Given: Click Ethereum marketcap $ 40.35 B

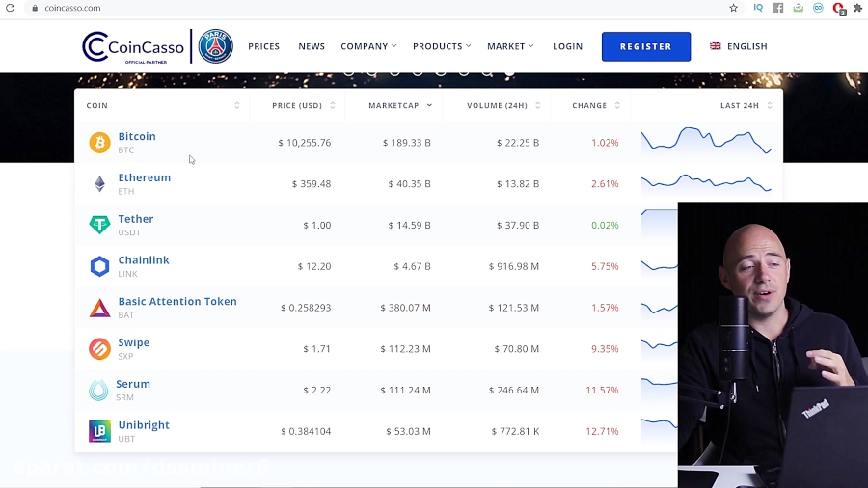Looking at the screenshot, I should coord(409,183).
